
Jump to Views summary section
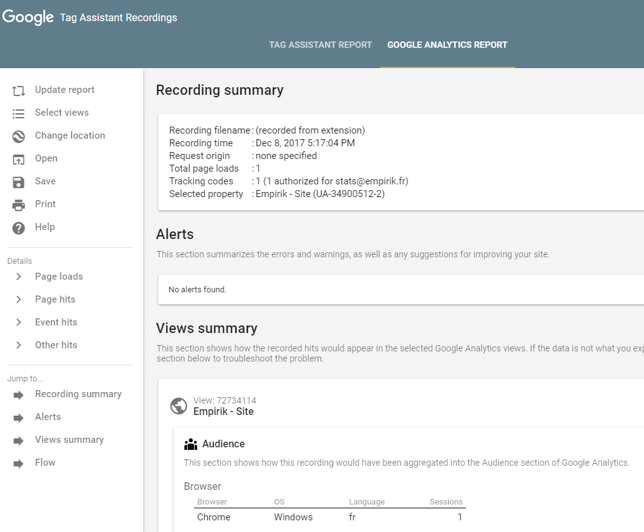click(x=68, y=440)
